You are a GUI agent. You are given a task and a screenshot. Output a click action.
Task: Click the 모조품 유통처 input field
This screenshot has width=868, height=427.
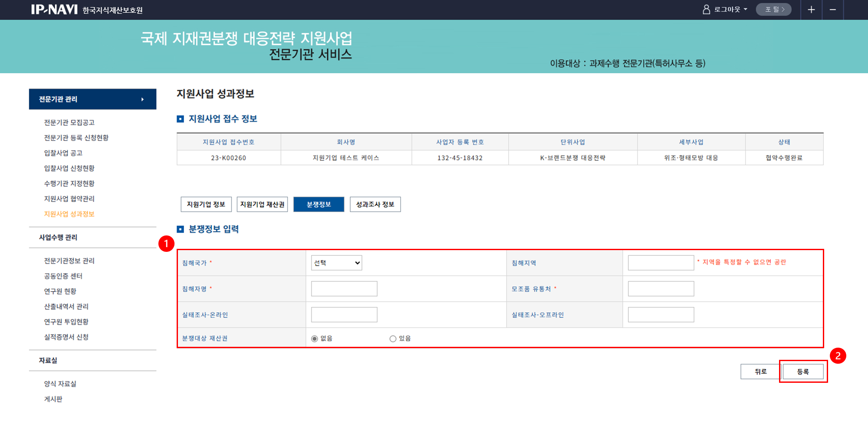(661, 289)
